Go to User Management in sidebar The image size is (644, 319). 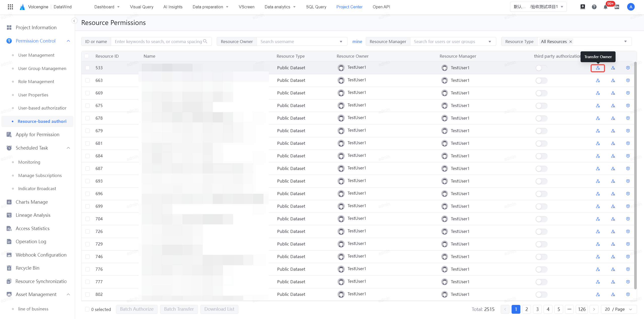[x=36, y=55]
